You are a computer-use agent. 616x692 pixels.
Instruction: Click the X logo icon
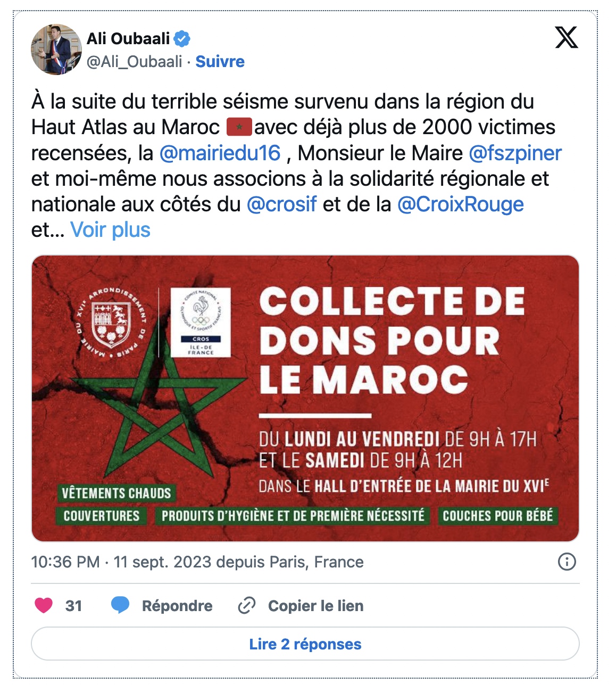point(567,38)
